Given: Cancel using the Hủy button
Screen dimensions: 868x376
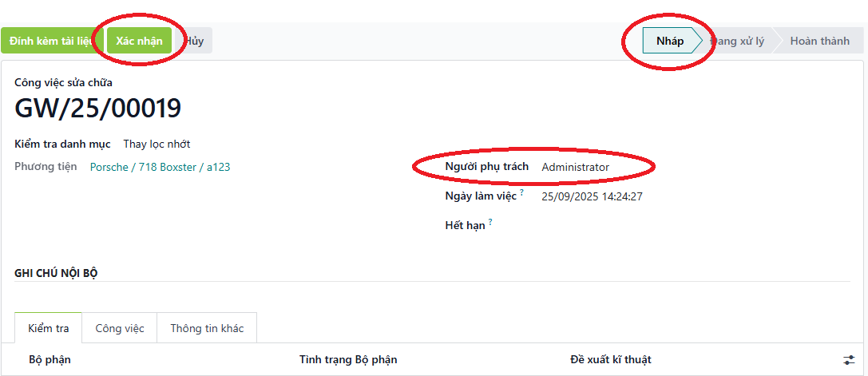Looking at the screenshot, I should click(x=194, y=41).
